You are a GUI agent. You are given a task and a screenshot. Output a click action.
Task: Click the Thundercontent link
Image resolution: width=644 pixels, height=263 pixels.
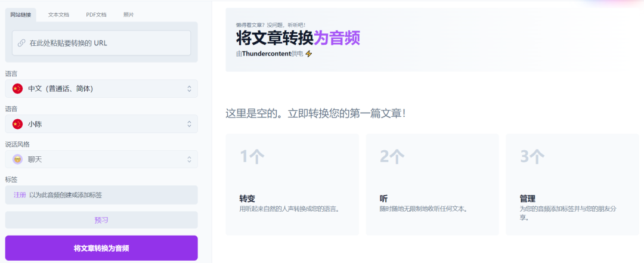point(267,54)
